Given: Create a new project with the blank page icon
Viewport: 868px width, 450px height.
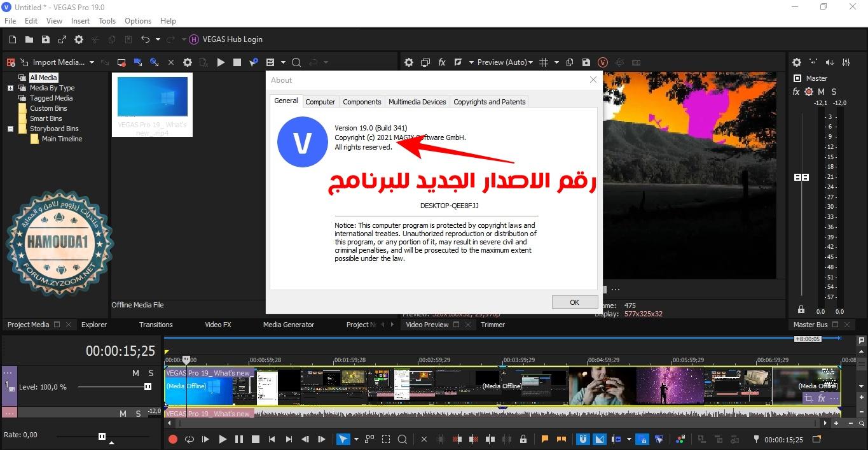Looking at the screenshot, I should coord(13,39).
